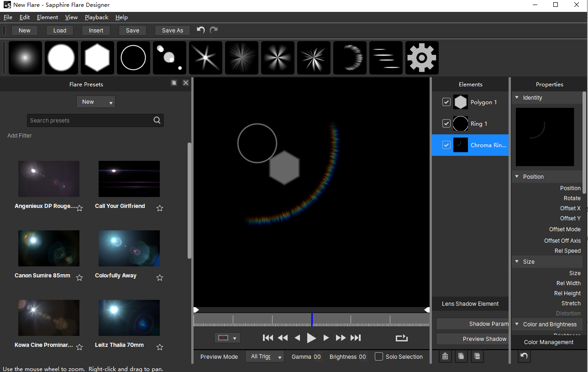The height and width of the screenshot is (372, 588).
Task: Favorite the Angenieux DP Rouge preset star
Action: [x=79, y=208]
